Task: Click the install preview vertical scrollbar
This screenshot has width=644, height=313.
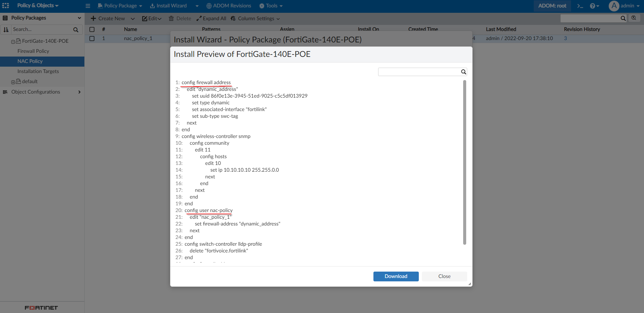Action: pyautogui.click(x=465, y=162)
